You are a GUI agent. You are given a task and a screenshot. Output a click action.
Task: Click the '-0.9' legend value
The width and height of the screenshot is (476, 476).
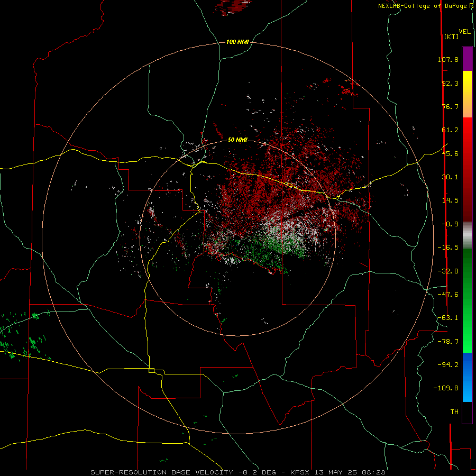pos(450,224)
